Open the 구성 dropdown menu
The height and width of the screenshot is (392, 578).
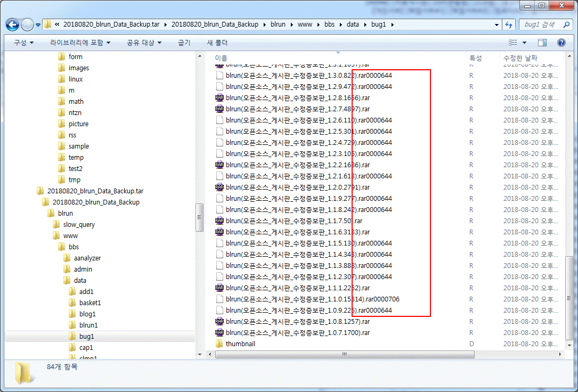[x=23, y=43]
